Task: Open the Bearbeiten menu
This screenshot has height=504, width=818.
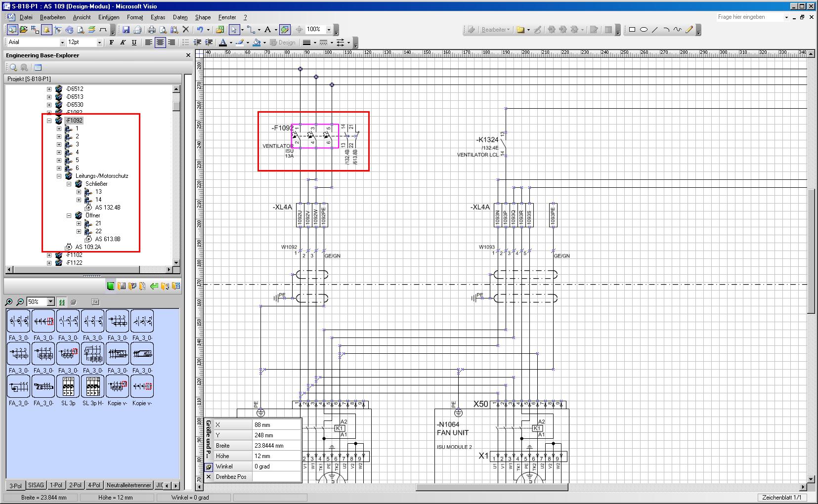Action: coord(53,17)
